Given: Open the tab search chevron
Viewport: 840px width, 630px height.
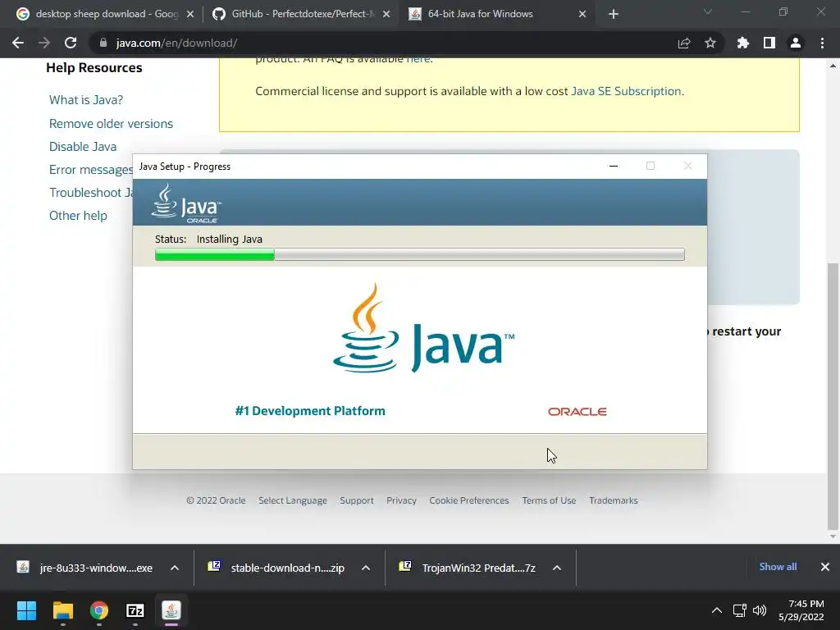Looking at the screenshot, I should tap(707, 11).
